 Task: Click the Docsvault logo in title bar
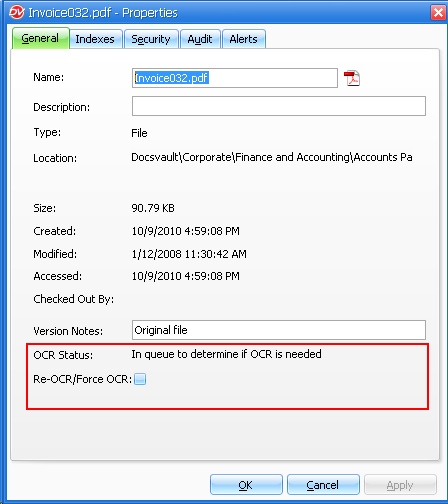16,12
